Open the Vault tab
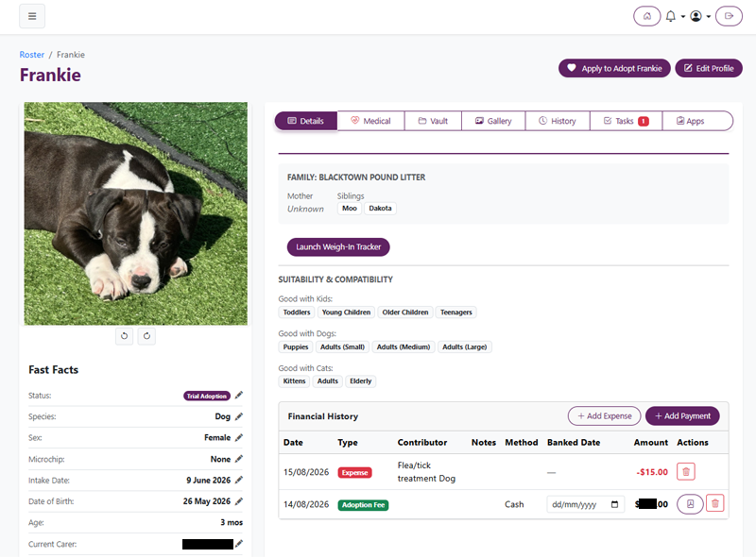The height and width of the screenshot is (558, 756). pyautogui.click(x=433, y=121)
